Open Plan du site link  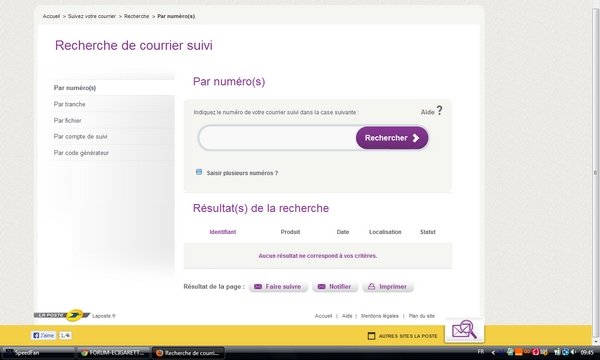[422, 316]
